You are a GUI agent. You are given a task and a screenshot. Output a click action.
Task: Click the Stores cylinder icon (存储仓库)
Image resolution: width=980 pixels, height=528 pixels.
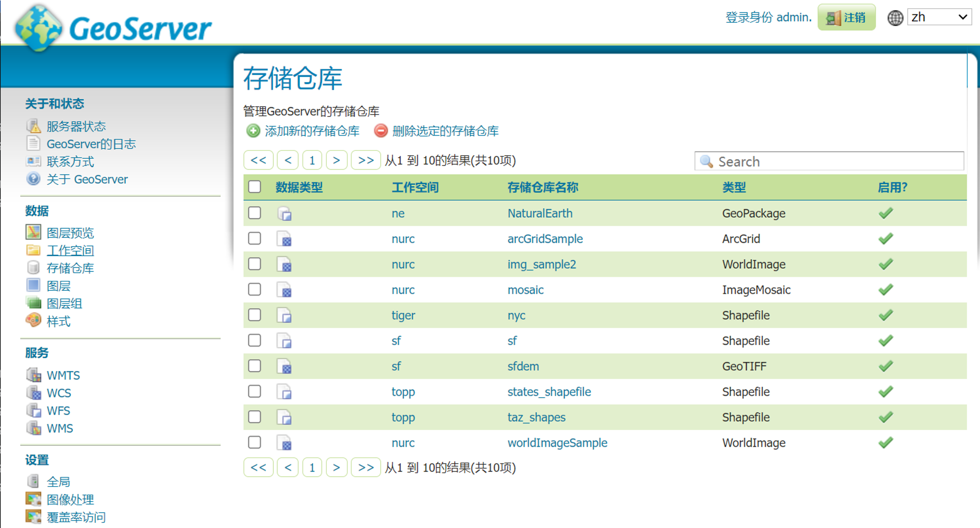pyautogui.click(x=34, y=268)
